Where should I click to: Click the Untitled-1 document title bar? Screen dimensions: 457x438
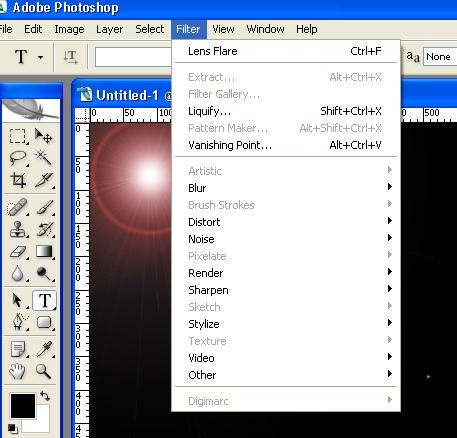tap(123, 95)
